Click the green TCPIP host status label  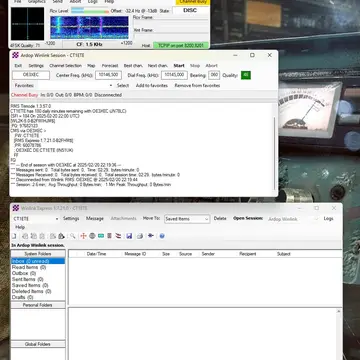pyautogui.click(x=181, y=45)
